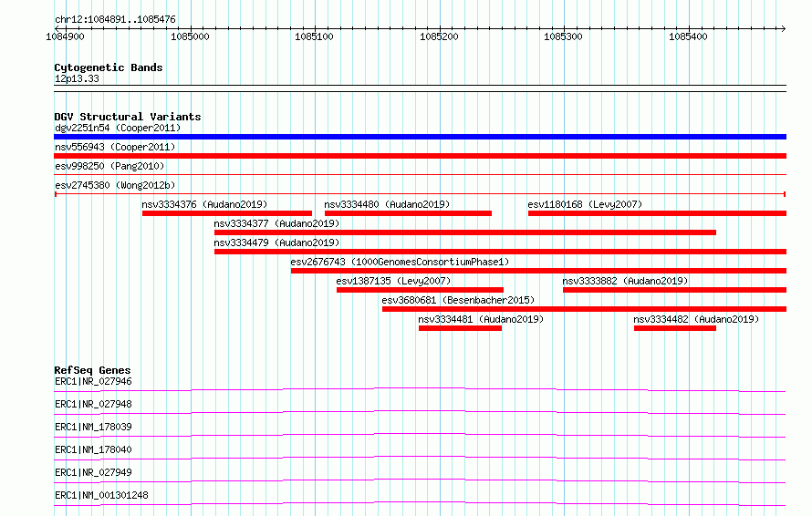Viewport: 812px width, 516px height.
Task: Click ruler position 1084900
Action: (66, 36)
